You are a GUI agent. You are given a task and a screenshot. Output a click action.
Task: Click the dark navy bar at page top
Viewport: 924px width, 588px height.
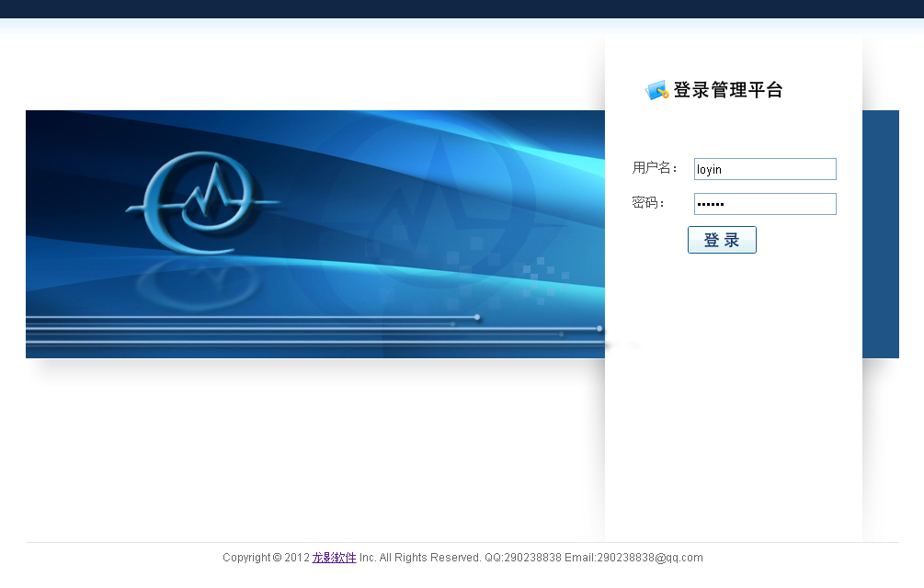(x=462, y=9)
